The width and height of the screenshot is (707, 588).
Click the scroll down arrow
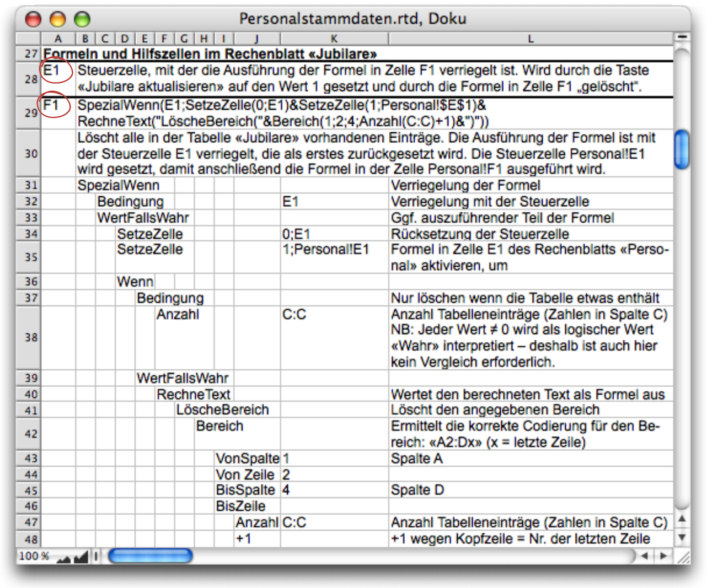pos(682,537)
